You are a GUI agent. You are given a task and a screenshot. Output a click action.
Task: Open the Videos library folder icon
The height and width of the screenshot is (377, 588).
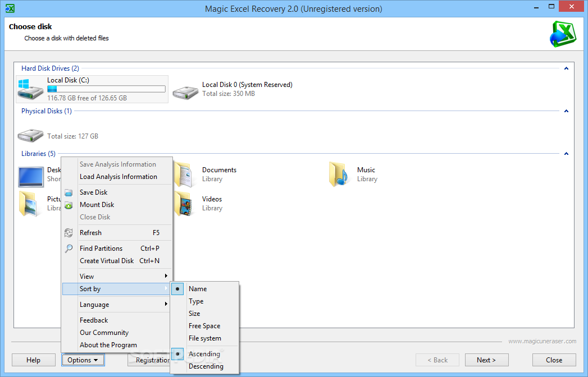[184, 204]
